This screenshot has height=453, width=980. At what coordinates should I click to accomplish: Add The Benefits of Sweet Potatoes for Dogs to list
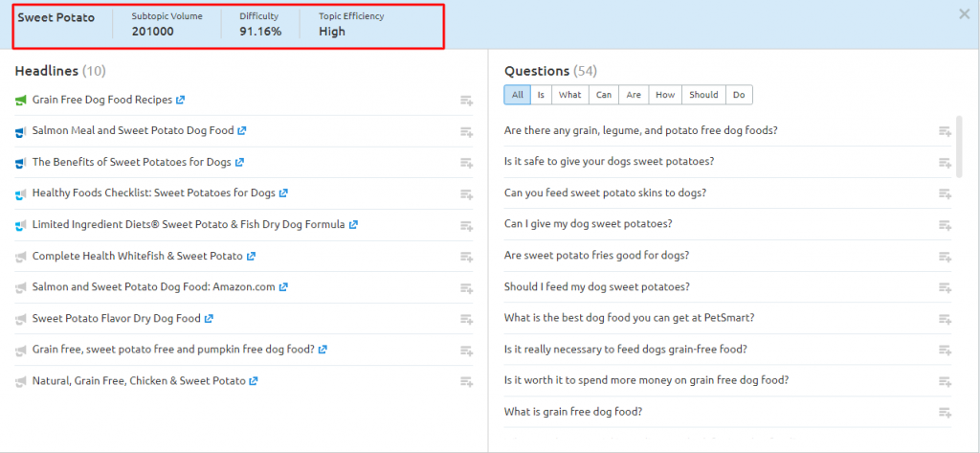click(466, 163)
